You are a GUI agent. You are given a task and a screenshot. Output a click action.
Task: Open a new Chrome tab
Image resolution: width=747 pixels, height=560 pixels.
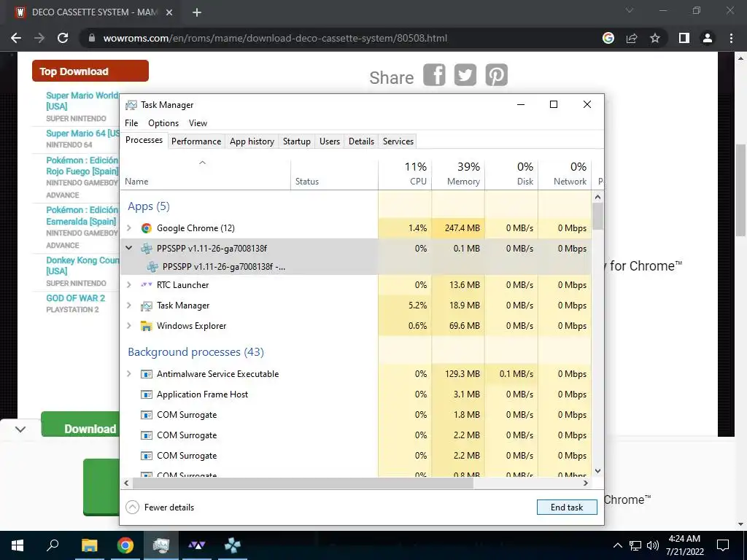(x=197, y=13)
